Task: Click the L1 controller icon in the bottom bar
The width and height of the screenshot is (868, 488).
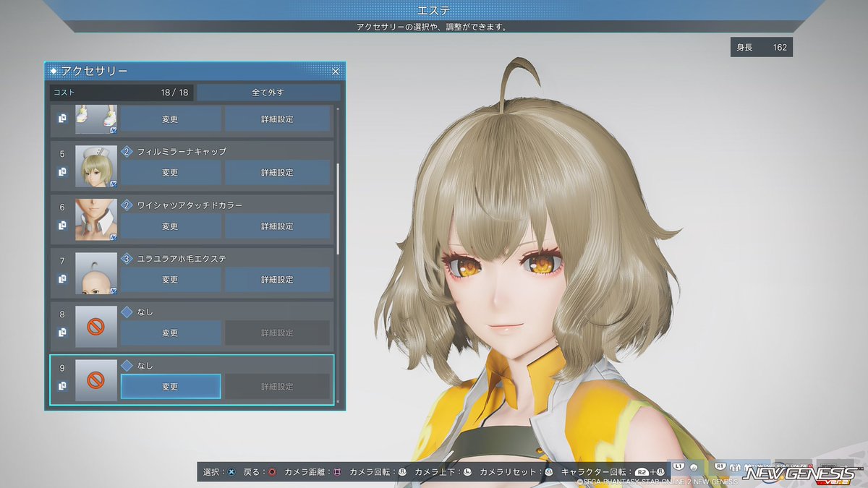Action: tap(678, 466)
